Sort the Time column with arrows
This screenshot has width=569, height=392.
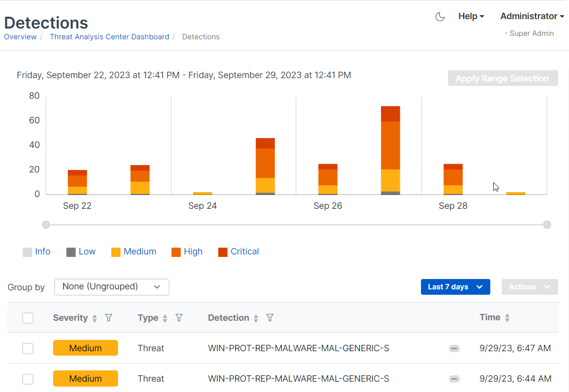[507, 318]
